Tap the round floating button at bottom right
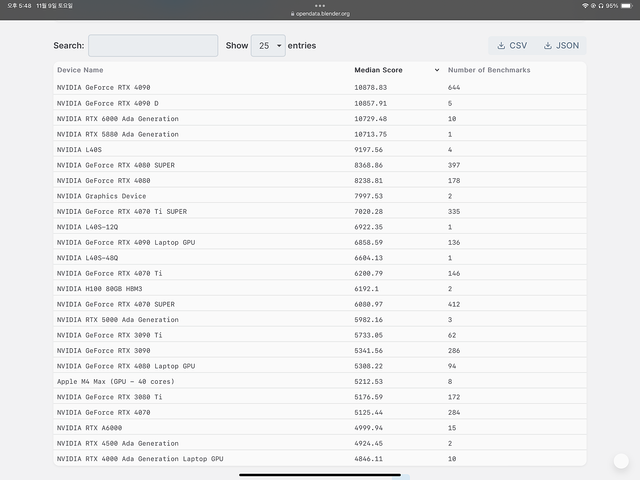The width and height of the screenshot is (640, 480). [621, 461]
